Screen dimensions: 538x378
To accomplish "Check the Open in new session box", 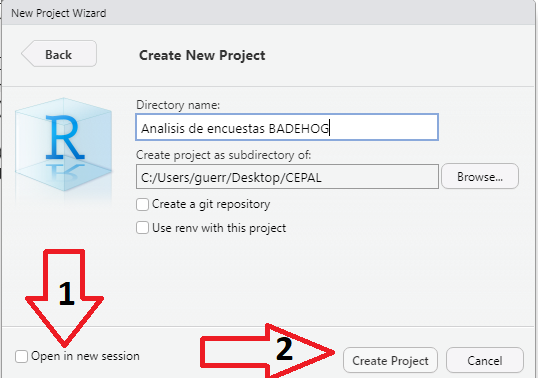I will 21,356.
